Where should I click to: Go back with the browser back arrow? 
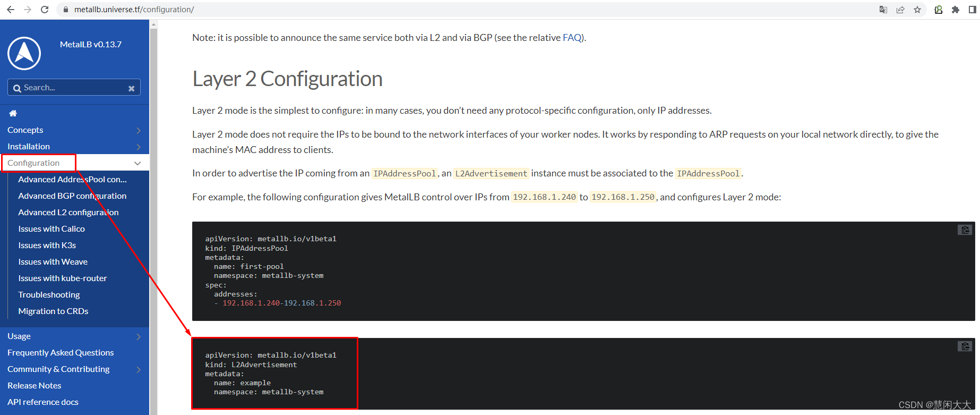coord(11,10)
